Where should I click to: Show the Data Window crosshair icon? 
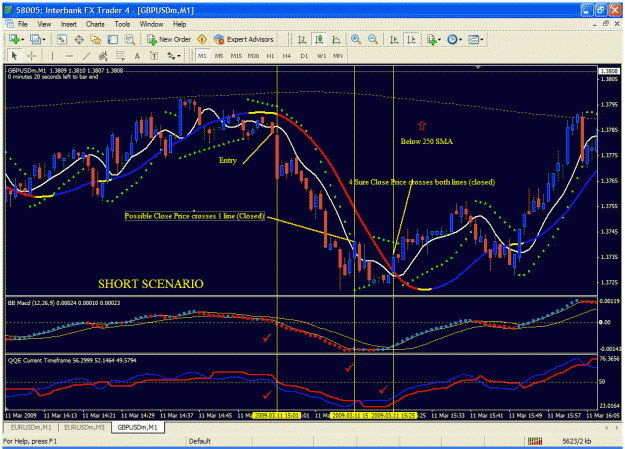(x=79, y=39)
